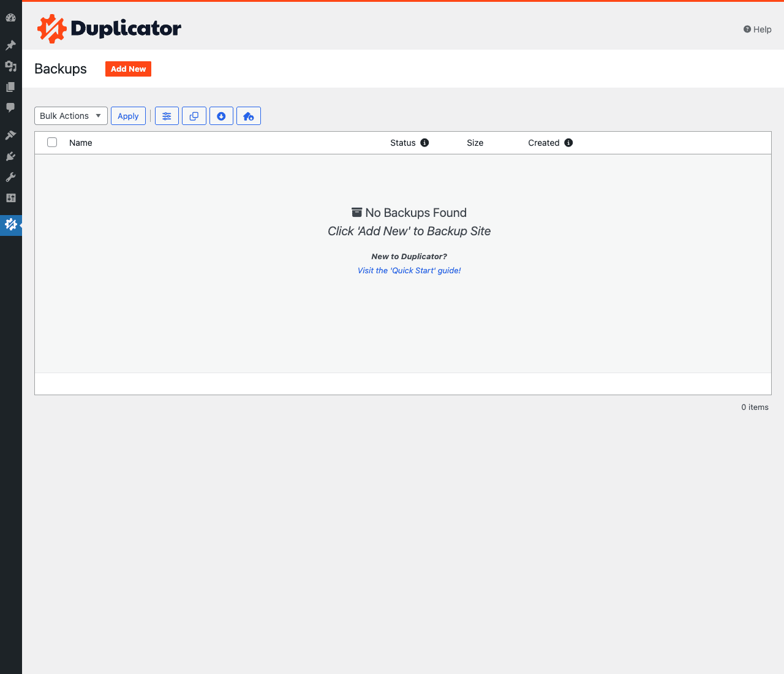Image resolution: width=784 pixels, height=674 pixels.
Task: Click the Duplicator logo in the header
Action: pyautogui.click(x=109, y=29)
